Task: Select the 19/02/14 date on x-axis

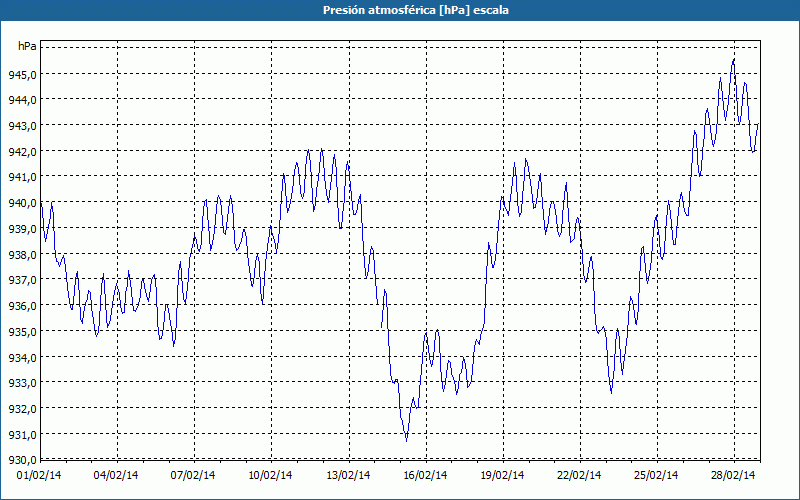Action: [502, 476]
